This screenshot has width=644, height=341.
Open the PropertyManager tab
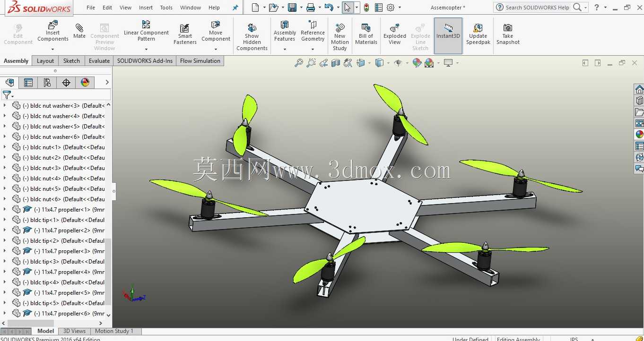(28, 83)
